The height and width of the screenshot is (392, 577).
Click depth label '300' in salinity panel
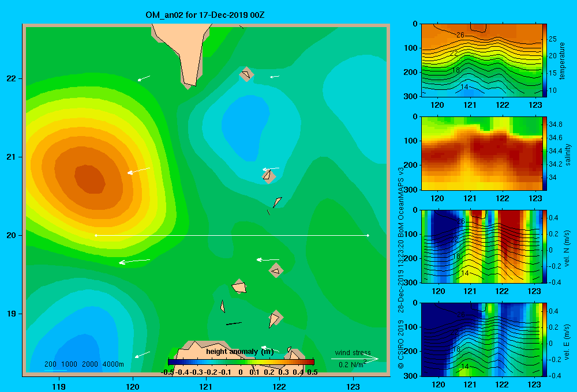point(410,190)
